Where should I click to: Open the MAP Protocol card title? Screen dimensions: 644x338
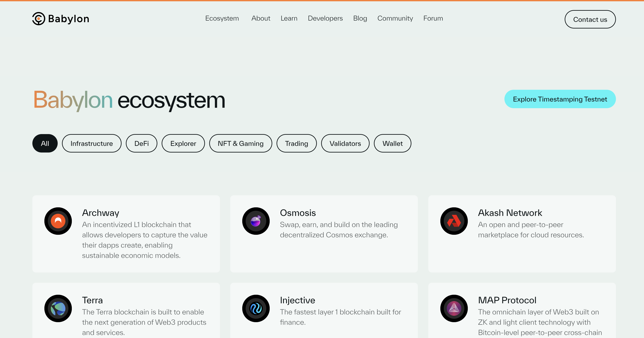click(507, 300)
